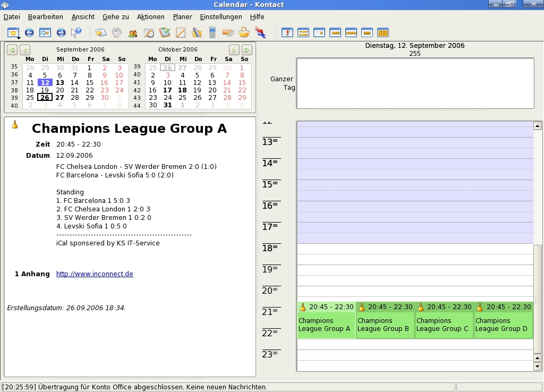Select week number 37 in September calendar
This screenshot has width=544, height=392.
14,82
